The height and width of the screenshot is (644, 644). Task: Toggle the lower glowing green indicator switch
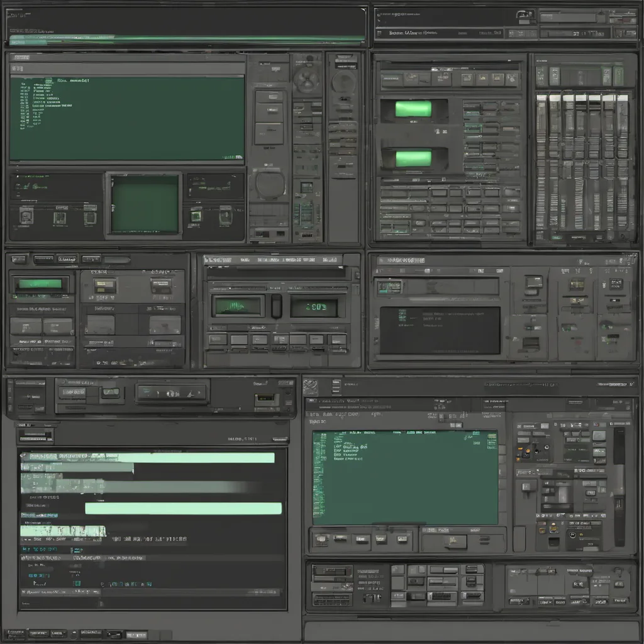413,158
